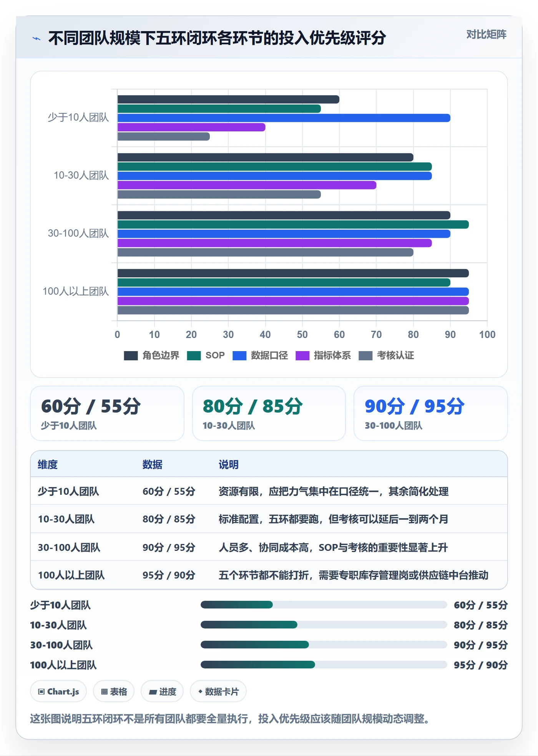Click the chart y-axis label 100人以上团队

click(x=76, y=291)
